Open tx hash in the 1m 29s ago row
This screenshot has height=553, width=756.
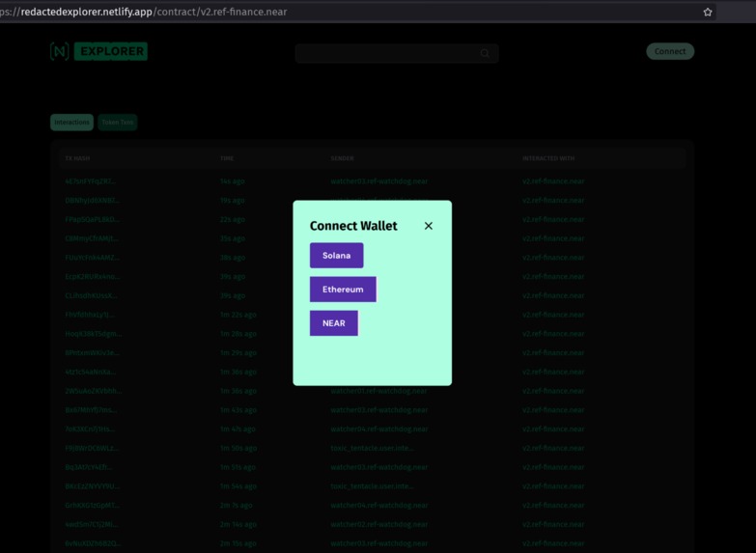pyautogui.click(x=92, y=353)
